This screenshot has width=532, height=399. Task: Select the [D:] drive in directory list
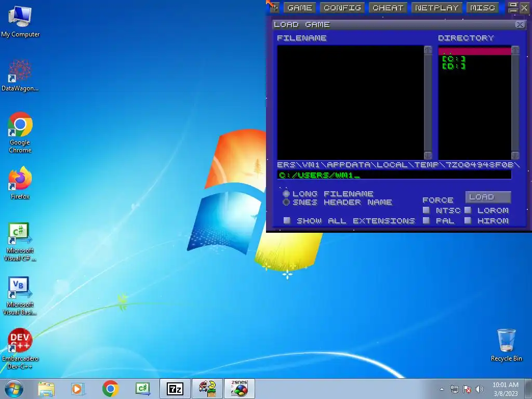(x=454, y=66)
